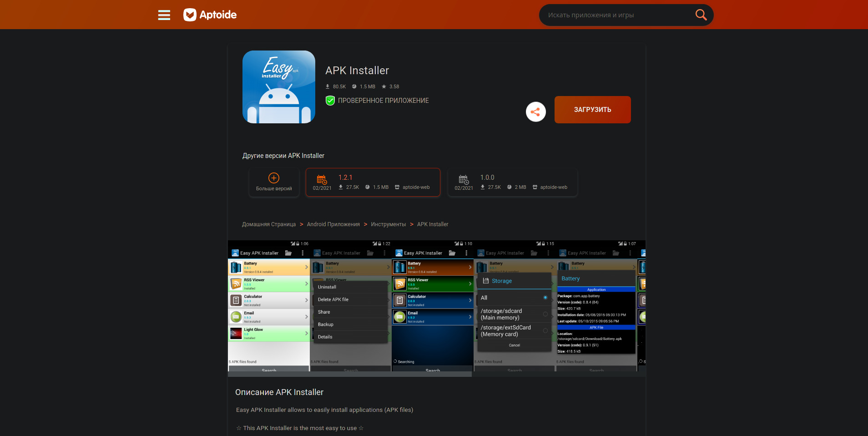Click 'This APK Installer is the most easy' line
The width and height of the screenshot is (868, 436).
click(300, 428)
